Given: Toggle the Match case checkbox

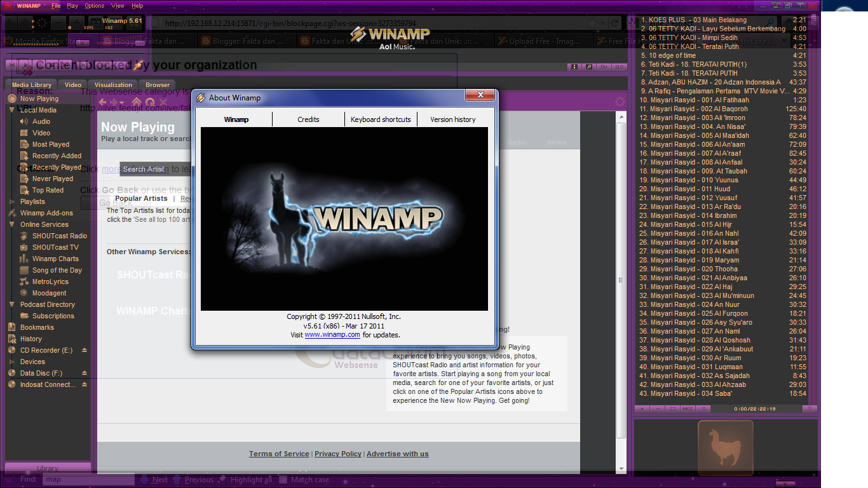Looking at the screenshot, I should (x=283, y=480).
